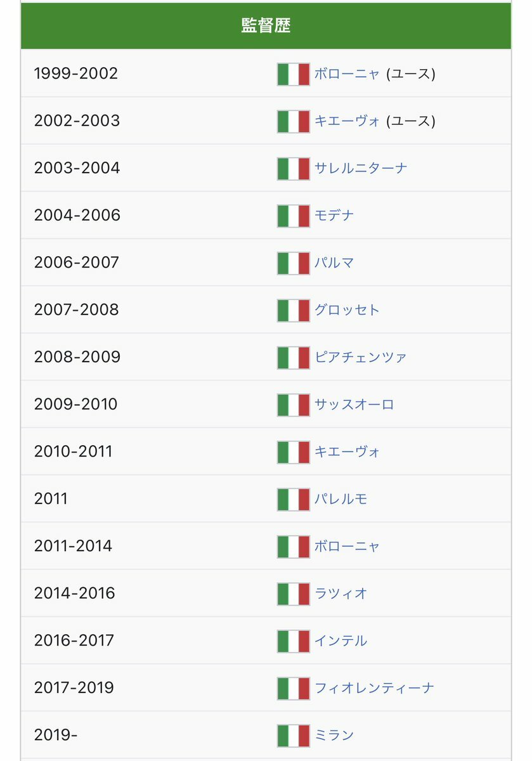532x761 pixels.
Task: Follow the ピアチェンツァ link
Action: pos(361,358)
